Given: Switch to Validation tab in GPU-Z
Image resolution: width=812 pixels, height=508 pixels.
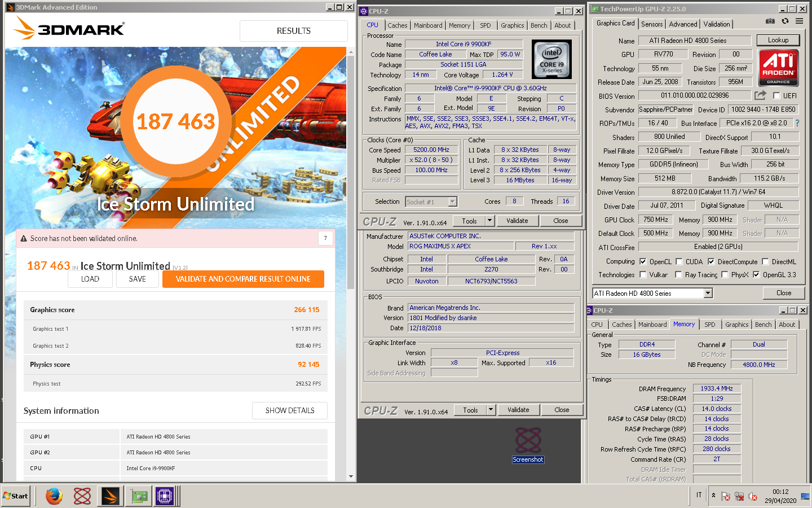Looking at the screenshot, I should [717, 24].
